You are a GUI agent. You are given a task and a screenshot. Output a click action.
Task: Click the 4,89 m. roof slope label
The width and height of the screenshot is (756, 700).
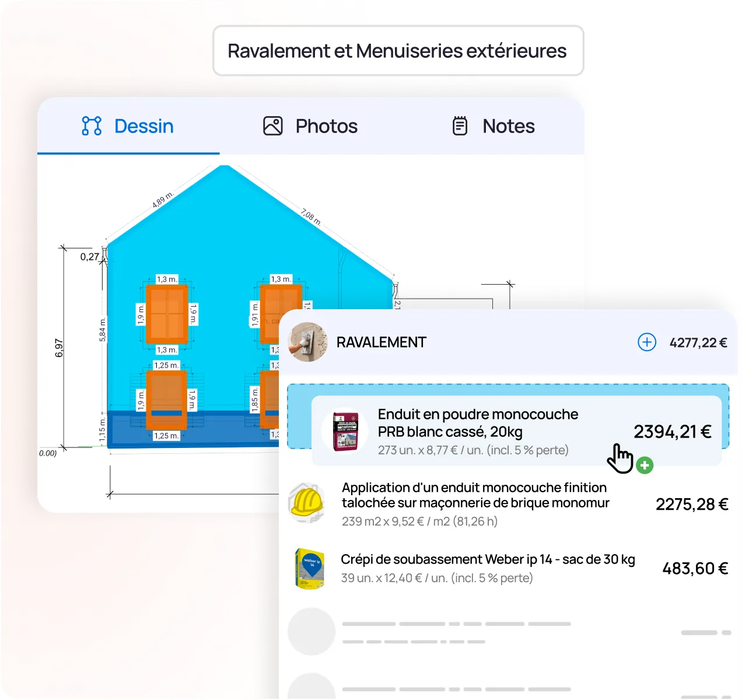(163, 199)
